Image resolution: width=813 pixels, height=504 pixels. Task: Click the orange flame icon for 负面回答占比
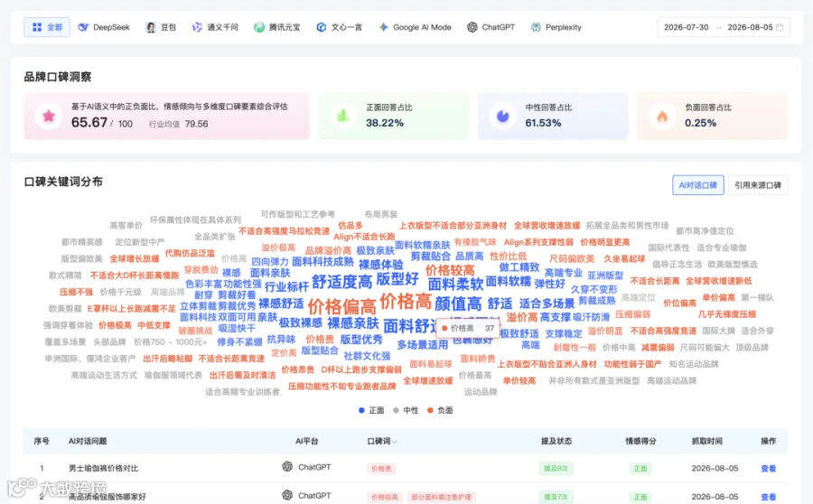click(x=662, y=116)
